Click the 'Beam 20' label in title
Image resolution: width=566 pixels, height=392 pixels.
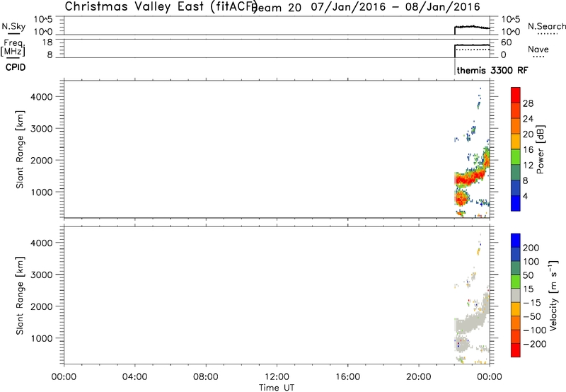pos(277,7)
